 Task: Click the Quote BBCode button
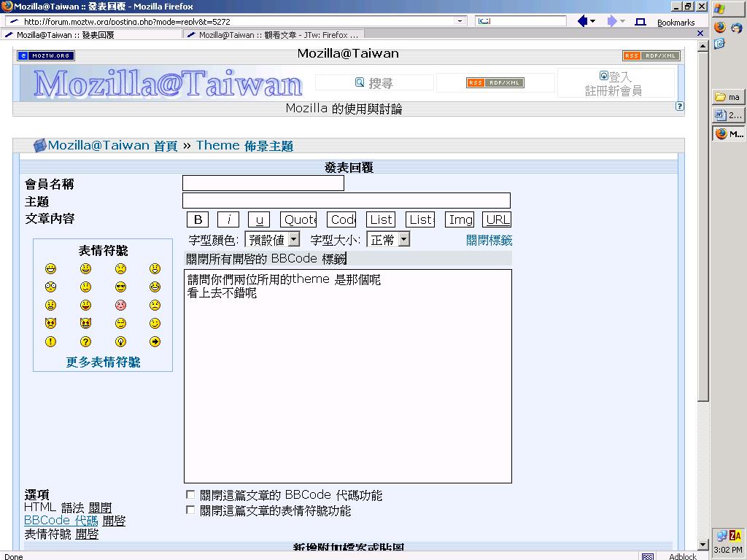coord(298,219)
